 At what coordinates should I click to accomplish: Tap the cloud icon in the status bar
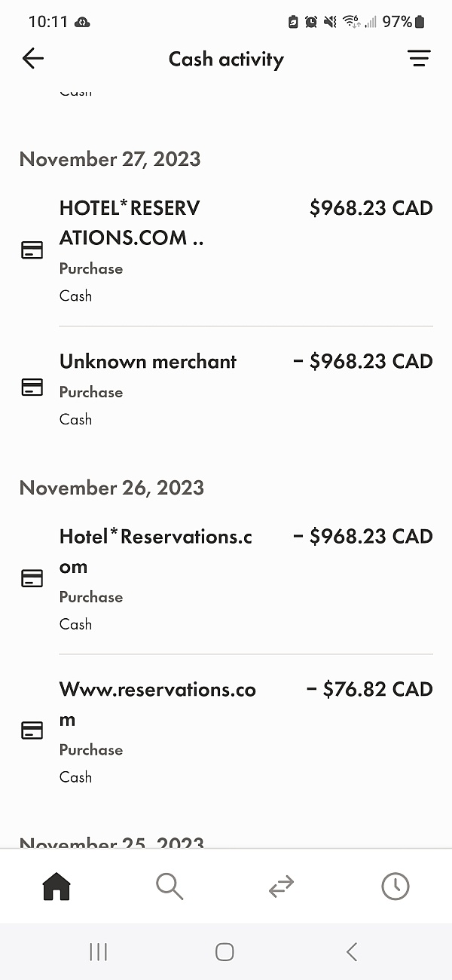point(83,22)
